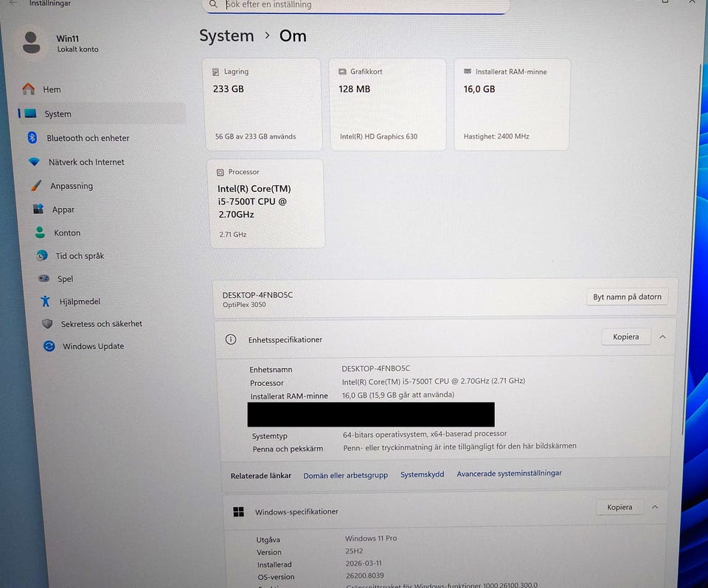708x588 pixels.
Task: Click Byt namn på datorn button
Action: pos(627,297)
